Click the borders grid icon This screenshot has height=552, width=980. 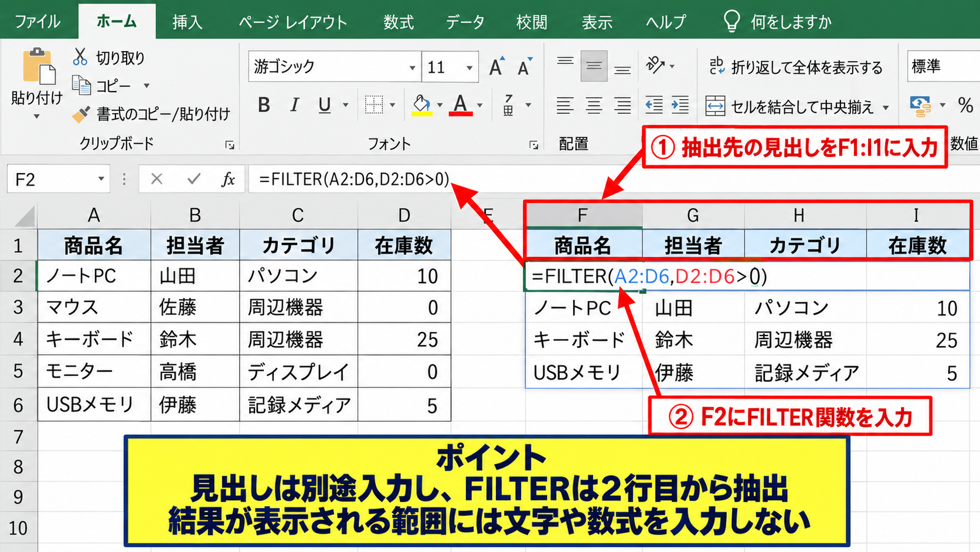pos(373,106)
